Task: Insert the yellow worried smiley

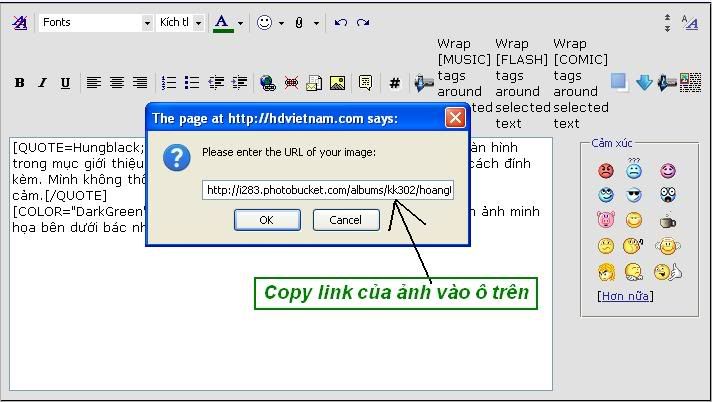Action: tap(606, 246)
